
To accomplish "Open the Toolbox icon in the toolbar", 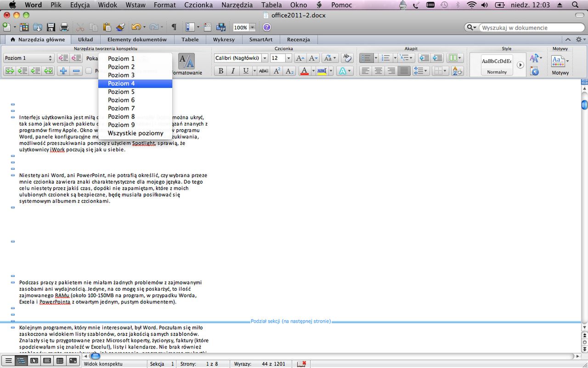I will [208, 27].
